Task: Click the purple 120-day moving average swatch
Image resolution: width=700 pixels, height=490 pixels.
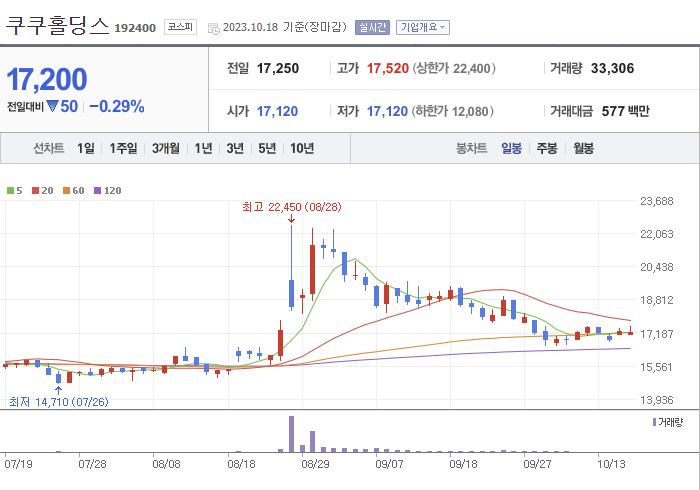Action: click(97, 191)
